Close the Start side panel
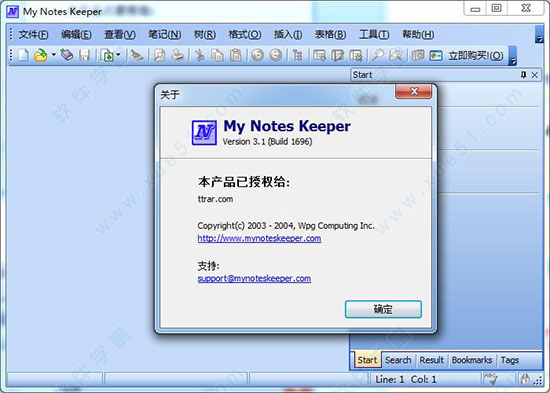 [535, 75]
